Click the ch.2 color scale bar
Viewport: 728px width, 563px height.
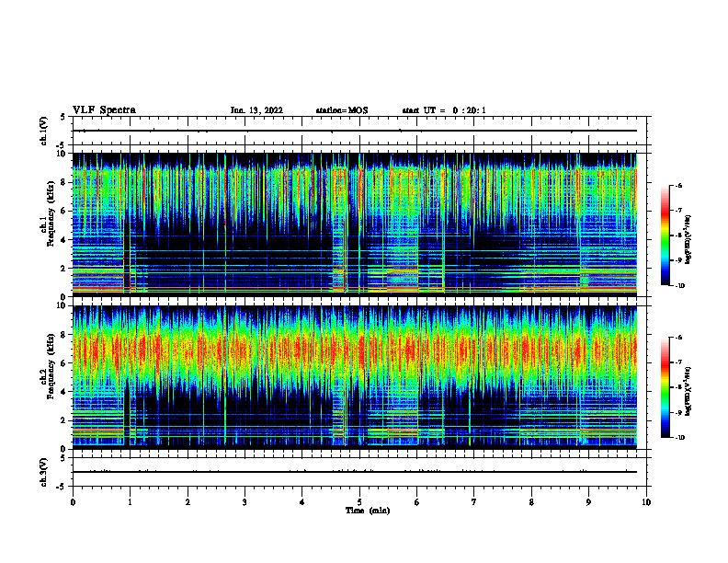(665, 387)
